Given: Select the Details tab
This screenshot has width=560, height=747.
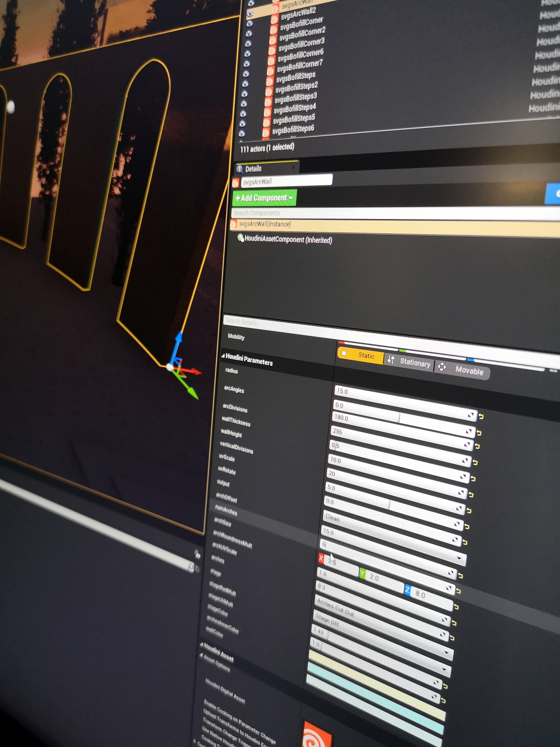Looking at the screenshot, I should click(x=253, y=169).
